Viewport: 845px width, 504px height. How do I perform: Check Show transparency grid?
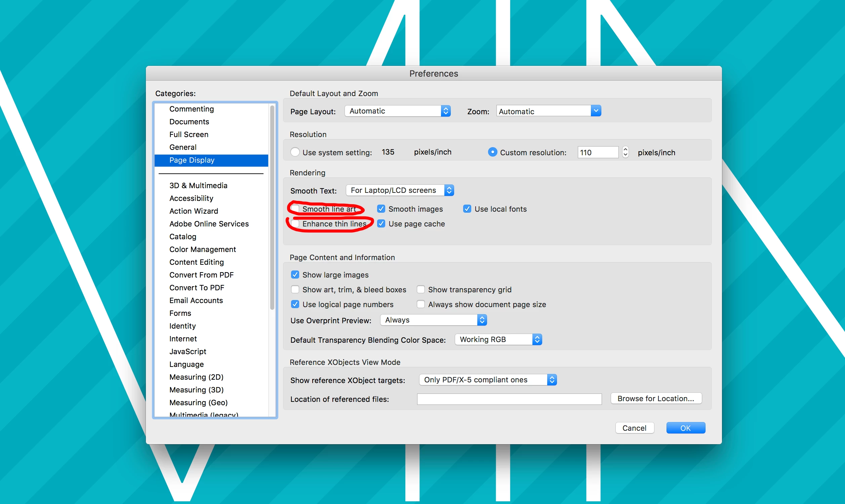click(x=421, y=289)
